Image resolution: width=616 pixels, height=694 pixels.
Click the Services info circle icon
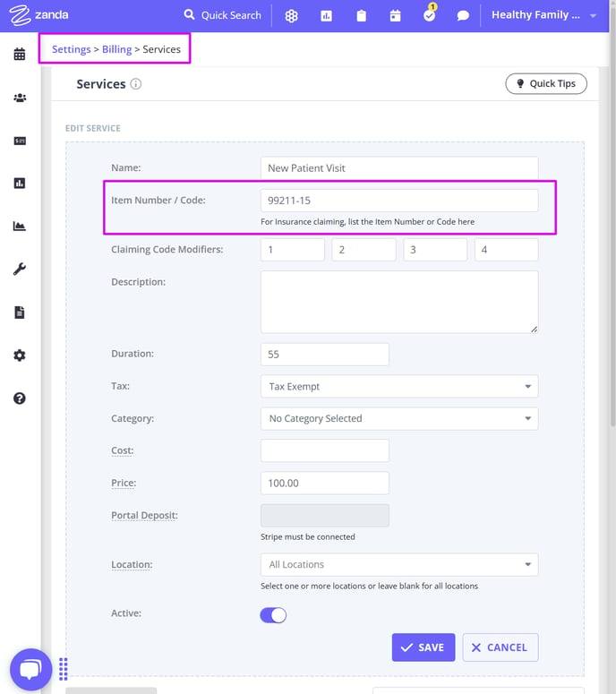136,84
